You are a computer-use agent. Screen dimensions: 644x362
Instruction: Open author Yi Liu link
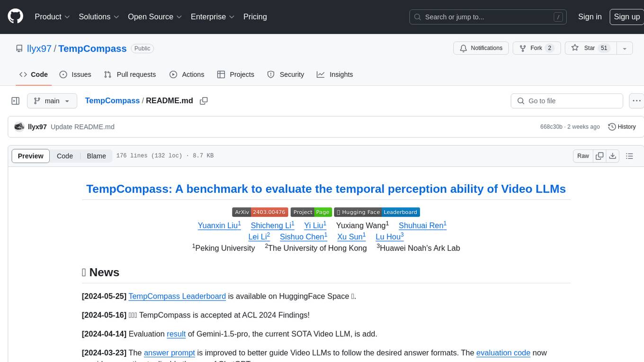315,225
